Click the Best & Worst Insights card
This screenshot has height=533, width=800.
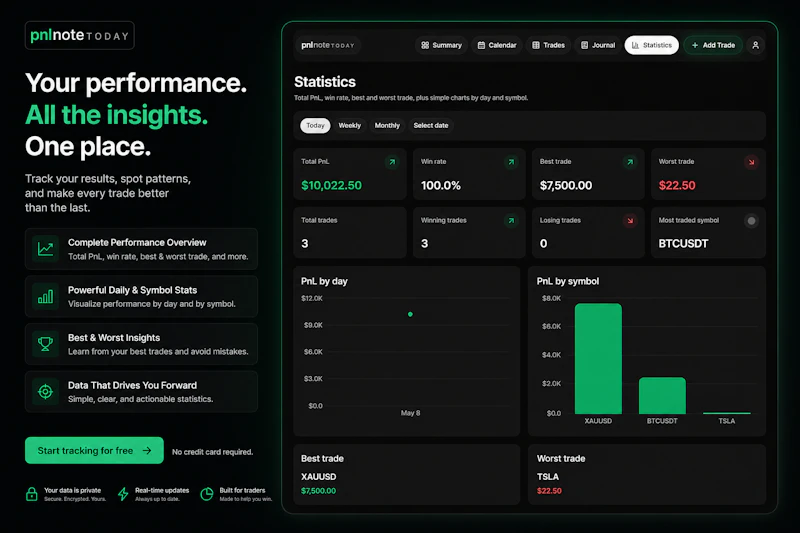(x=141, y=344)
